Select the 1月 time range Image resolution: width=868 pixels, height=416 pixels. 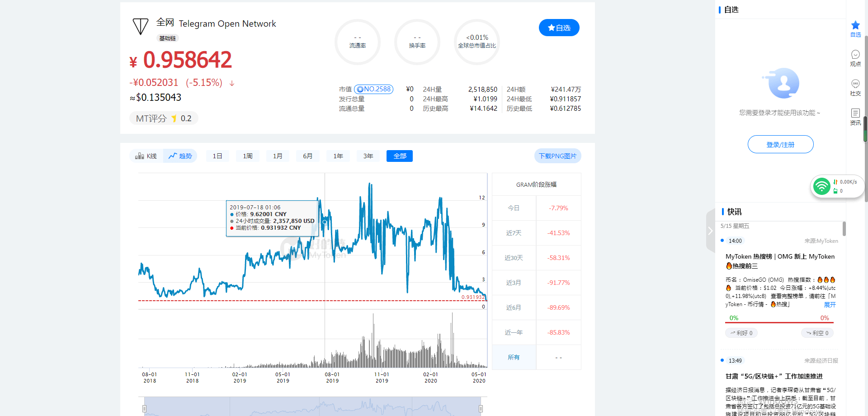(278, 156)
